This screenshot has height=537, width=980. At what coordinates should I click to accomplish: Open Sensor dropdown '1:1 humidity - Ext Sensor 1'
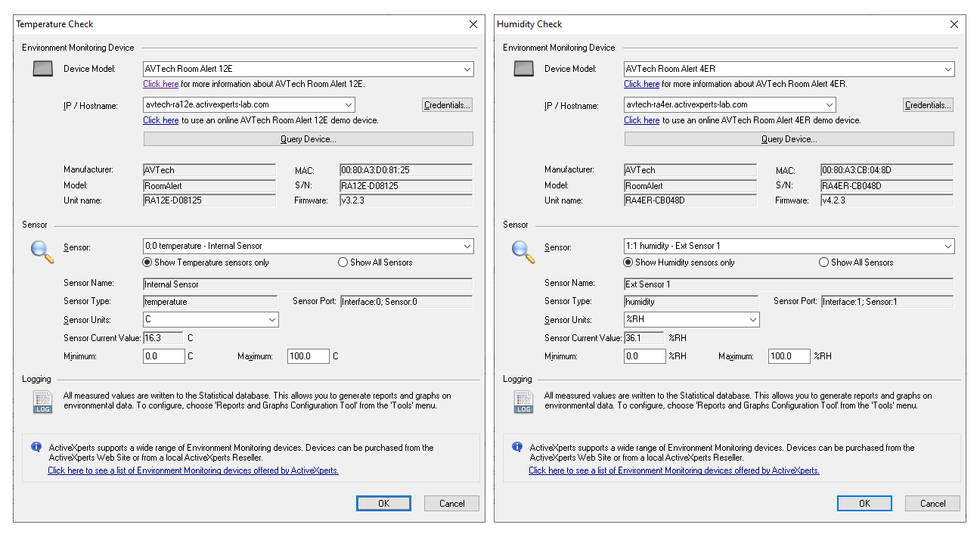(x=789, y=246)
